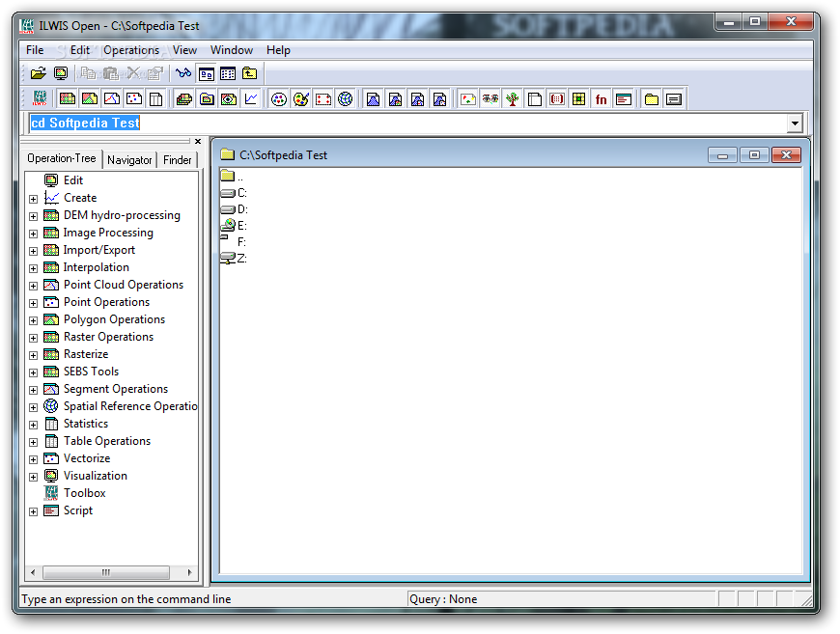Switch to the Finder tab
This screenshot has height=634, width=840.
pos(178,159)
